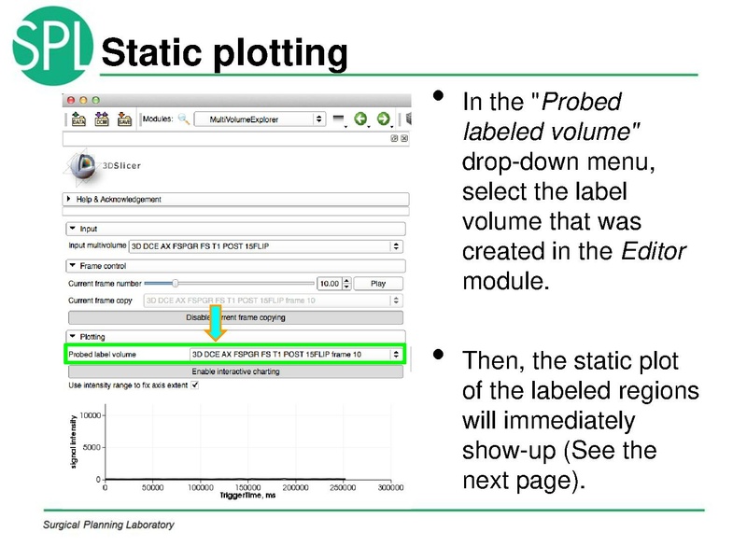The width and height of the screenshot is (747, 560).
Task: Click the Save data icon
Action: (124, 119)
